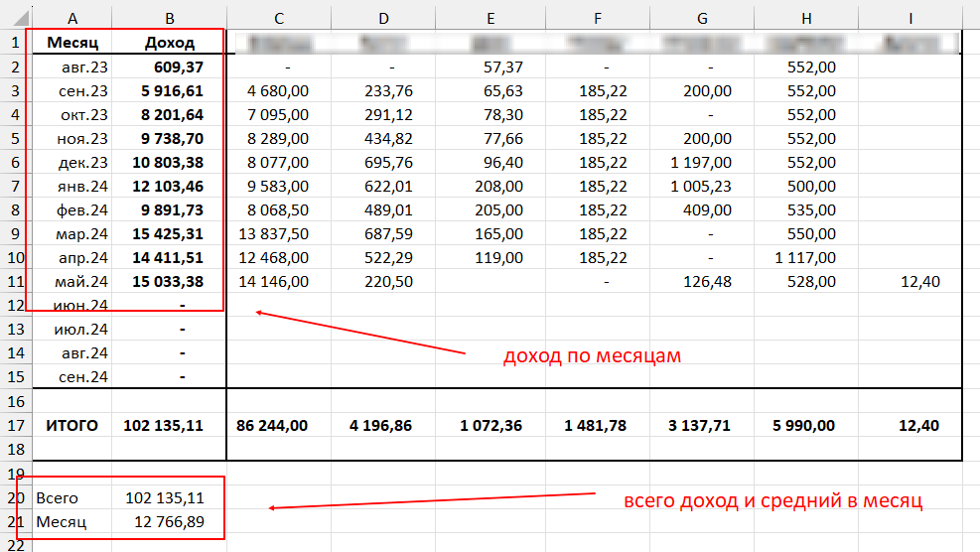Select the 'Всего' label cell

[x=71, y=497]
